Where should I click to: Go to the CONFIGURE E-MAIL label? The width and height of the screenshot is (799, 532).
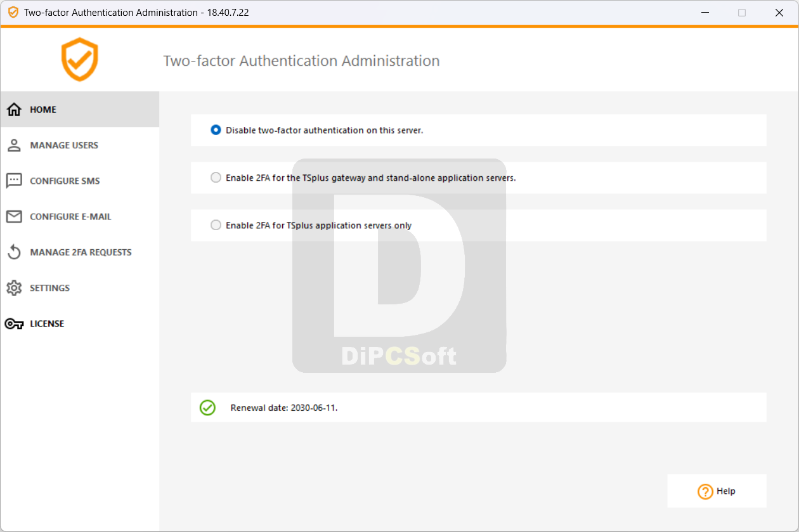70,217
